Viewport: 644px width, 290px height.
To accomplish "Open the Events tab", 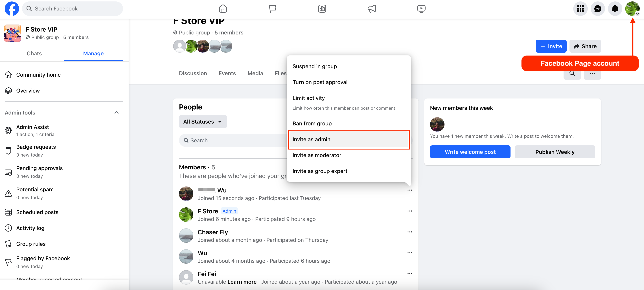I will 227,73.
